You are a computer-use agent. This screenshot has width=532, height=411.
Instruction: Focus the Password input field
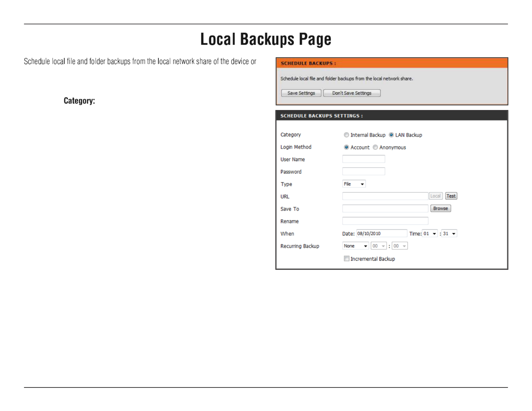click(363, 171)
